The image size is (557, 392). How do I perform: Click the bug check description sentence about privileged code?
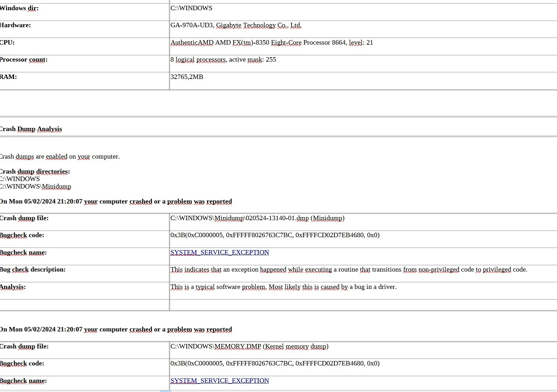click(349, 269)
